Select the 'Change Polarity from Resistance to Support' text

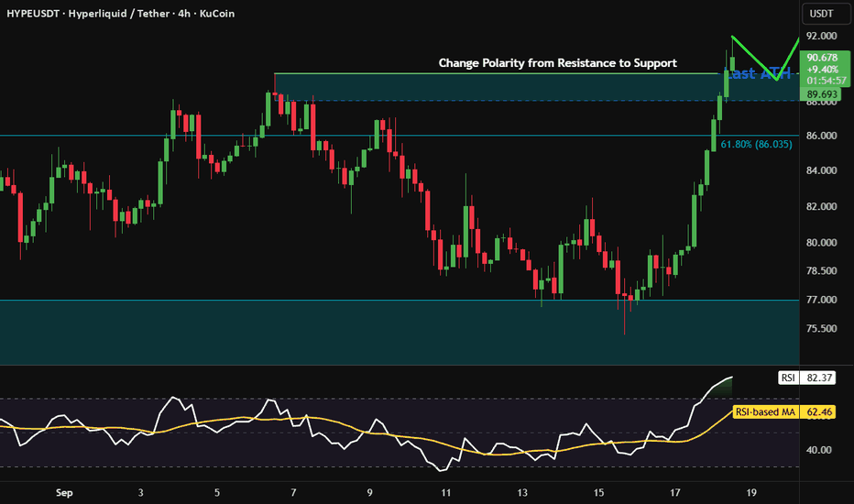pos(558,63)
